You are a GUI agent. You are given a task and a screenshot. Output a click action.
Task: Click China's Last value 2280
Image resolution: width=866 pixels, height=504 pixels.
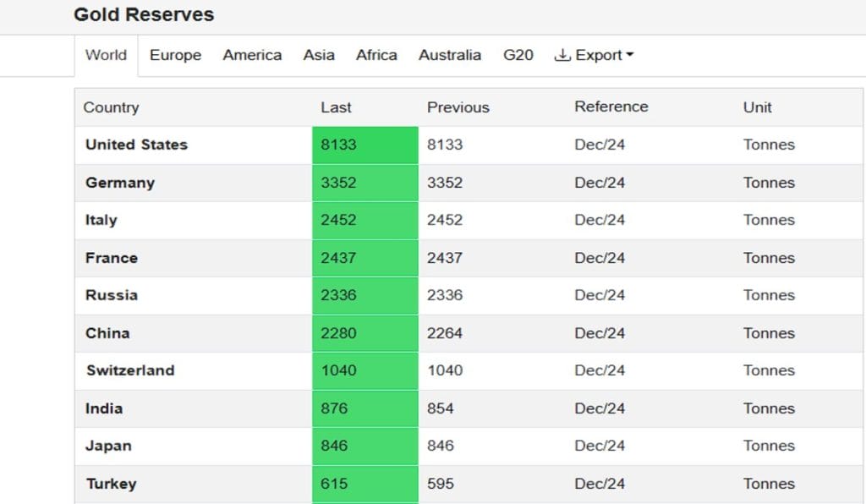(338, 333)
